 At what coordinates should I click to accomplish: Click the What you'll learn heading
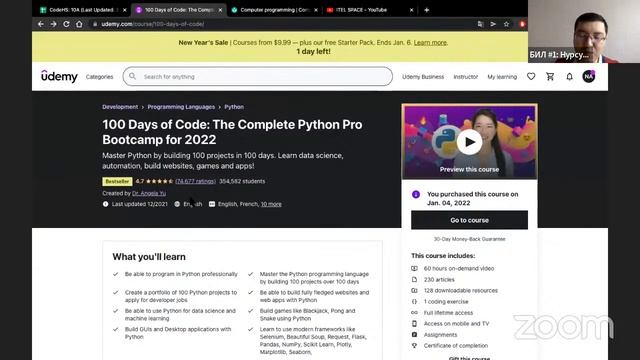click(x=149, y=257)
